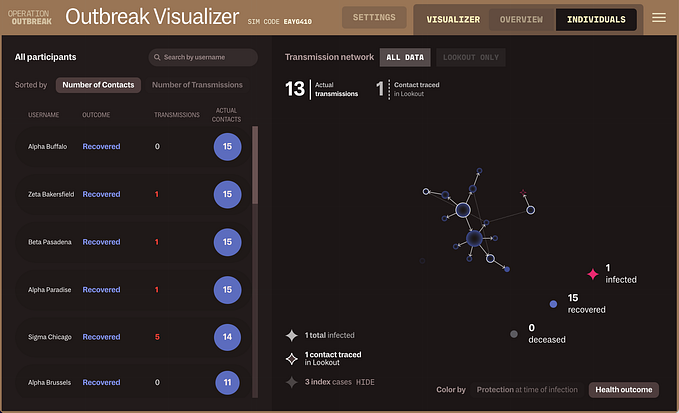Click the TRANSMISSIONS column header
This screenshot has height=413, width=679.
pyautogui.click(x=177, y=115)
